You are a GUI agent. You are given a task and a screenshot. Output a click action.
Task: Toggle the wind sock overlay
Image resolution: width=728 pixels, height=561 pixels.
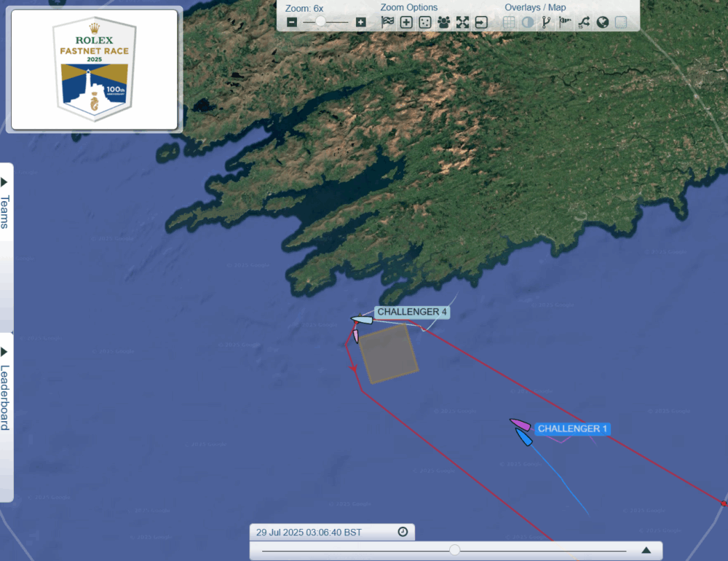click(x=565, y=22)
